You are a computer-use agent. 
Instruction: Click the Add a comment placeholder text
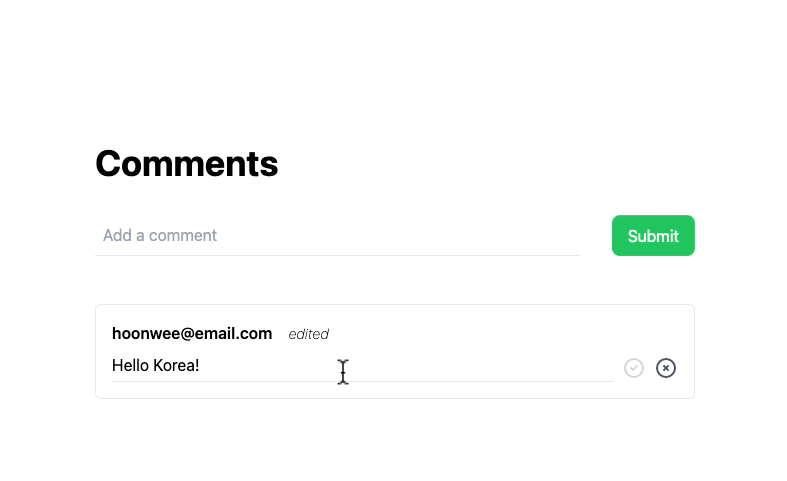pos(160,236)
